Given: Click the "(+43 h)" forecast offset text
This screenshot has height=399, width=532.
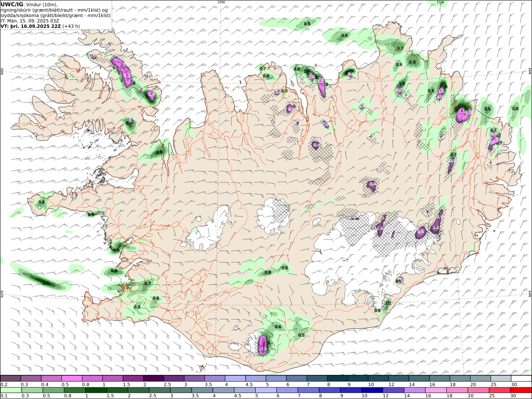Looking at the screenshot, I should (71, 26).
